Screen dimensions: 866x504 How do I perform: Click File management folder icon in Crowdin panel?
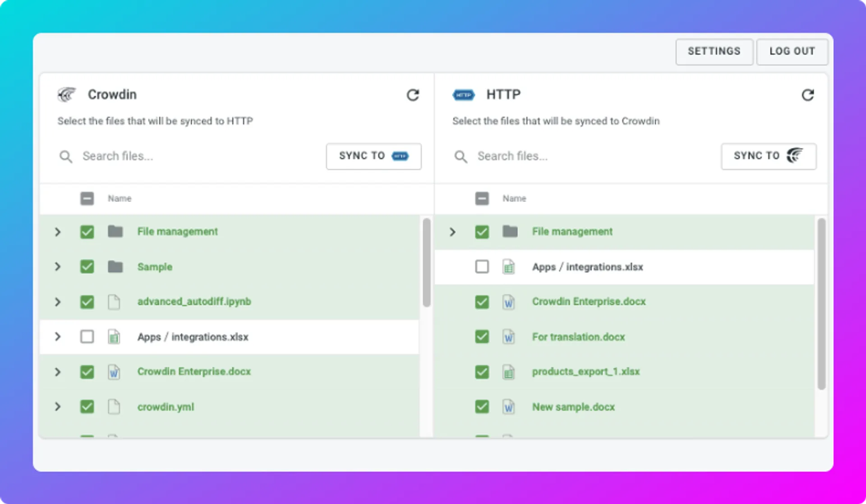point(115,232)
